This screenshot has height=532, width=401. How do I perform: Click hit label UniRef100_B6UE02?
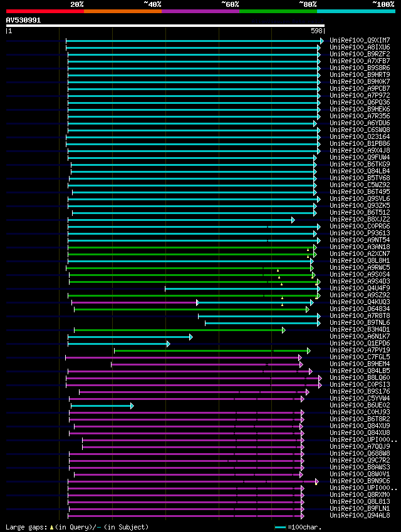click(360, 405)
